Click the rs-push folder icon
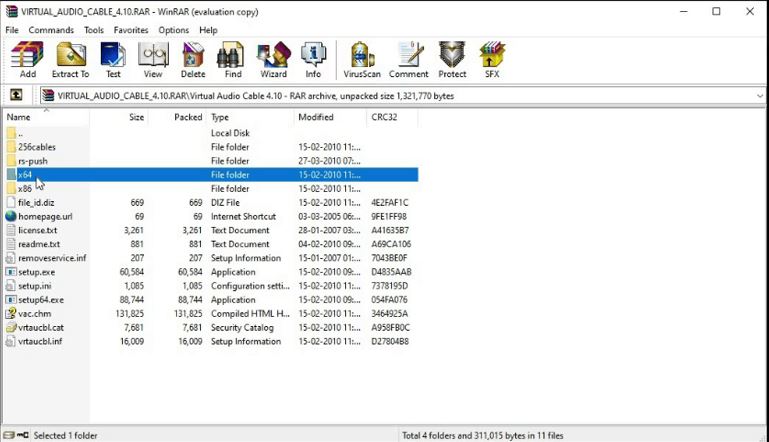Image resolution: width=769 pixels, height=442 pixels. tap(11, 160)
